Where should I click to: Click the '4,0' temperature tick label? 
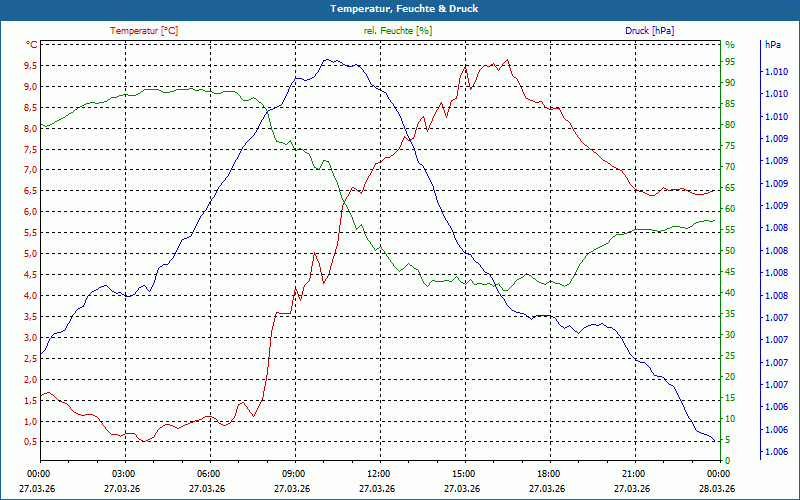click(x=32, y=295)
